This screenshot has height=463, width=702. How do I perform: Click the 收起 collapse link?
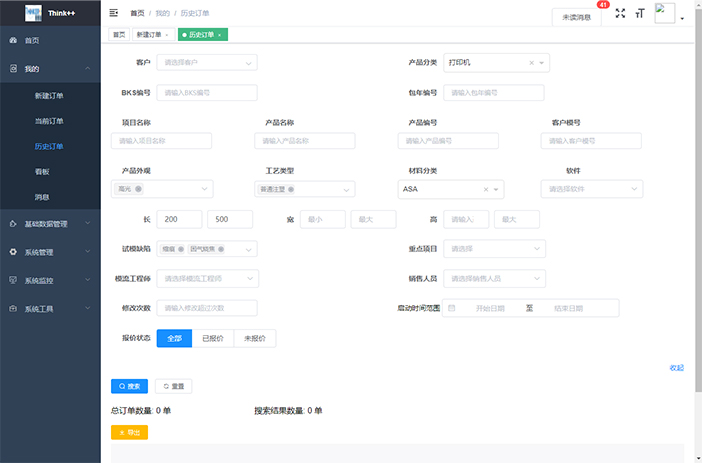tap(676, 368)
